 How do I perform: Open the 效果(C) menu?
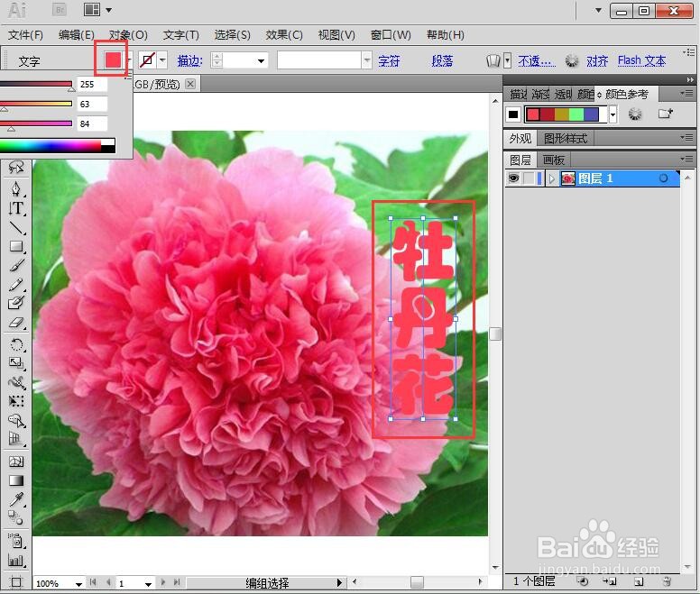pyautogui.click(x=284, y=35)
